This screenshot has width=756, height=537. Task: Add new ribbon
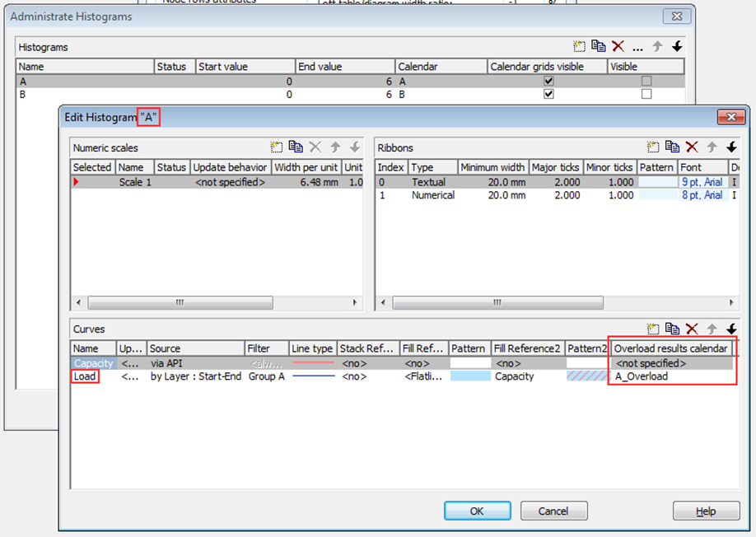[x=653, y=147]
